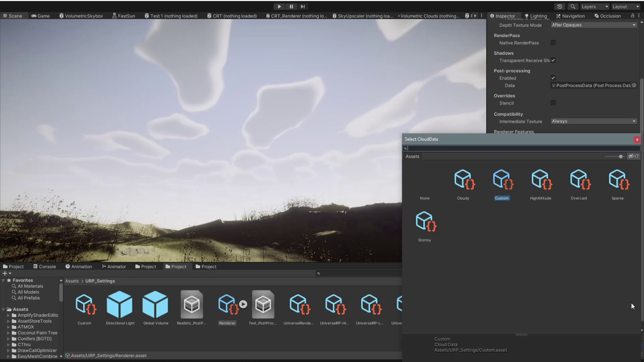The width and height of the screenshot is (644, 362).
Task: Switch to the Occlusion tab
Action: (607, 16)
